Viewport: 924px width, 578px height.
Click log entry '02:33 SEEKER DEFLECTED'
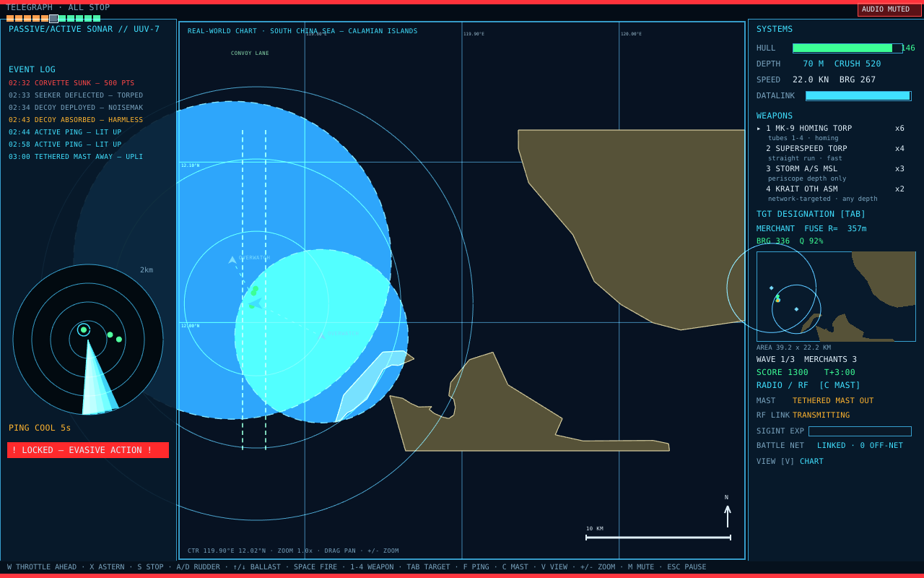(76, 95)
